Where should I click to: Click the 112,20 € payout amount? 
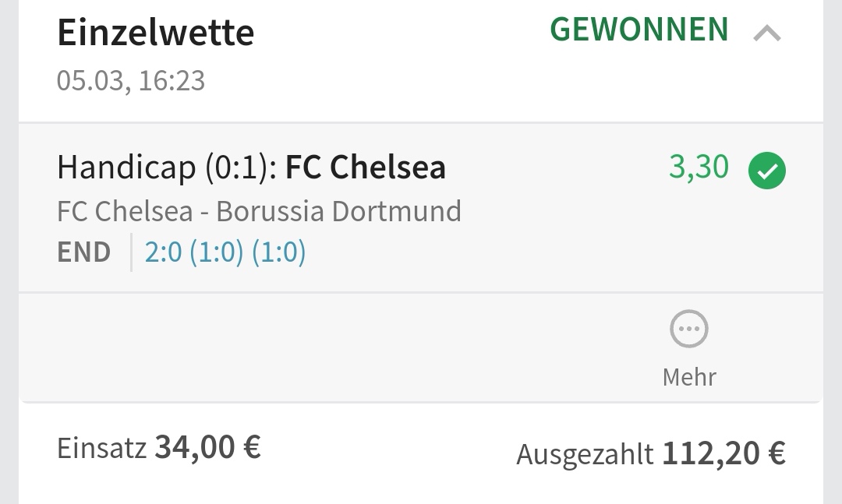(723, 453)
